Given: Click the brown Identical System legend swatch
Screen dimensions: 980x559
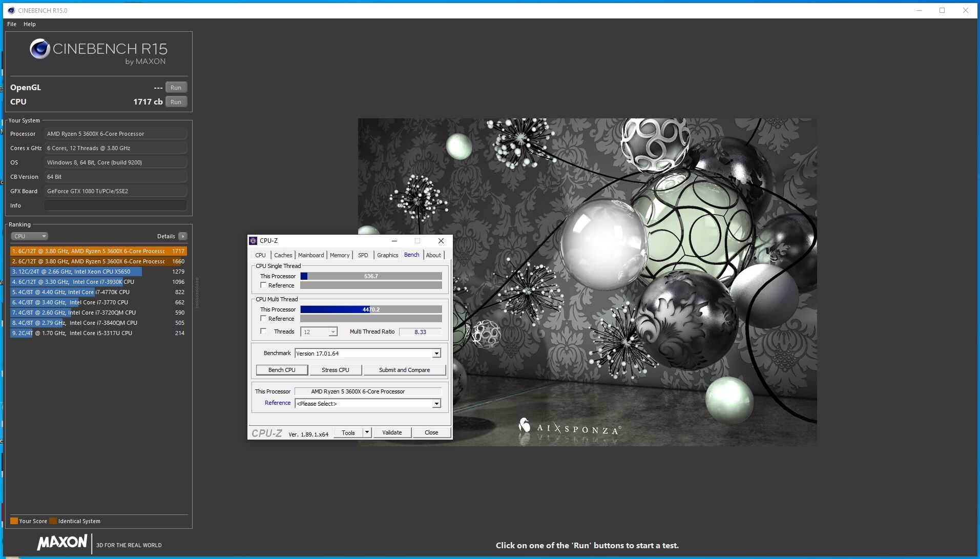Looking at the screenshot, I should click(x=53, y=521).
